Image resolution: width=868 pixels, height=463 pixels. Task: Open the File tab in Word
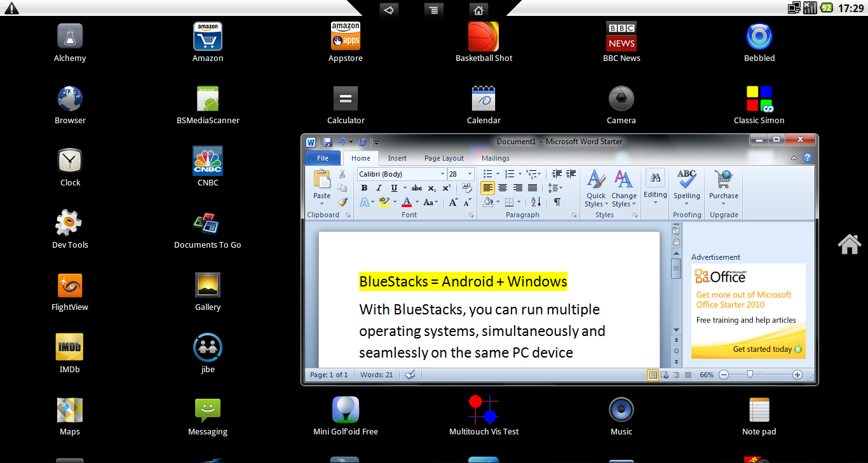(323, 158)
